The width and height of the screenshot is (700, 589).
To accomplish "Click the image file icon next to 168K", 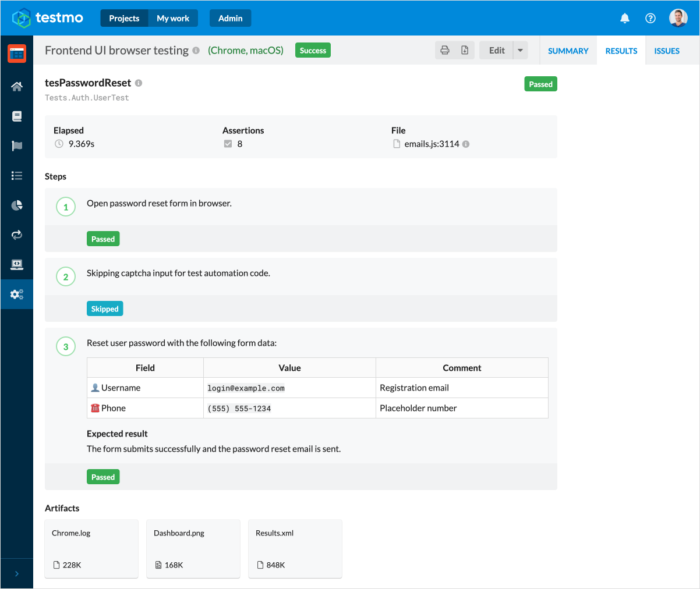I will coord(158,565).
